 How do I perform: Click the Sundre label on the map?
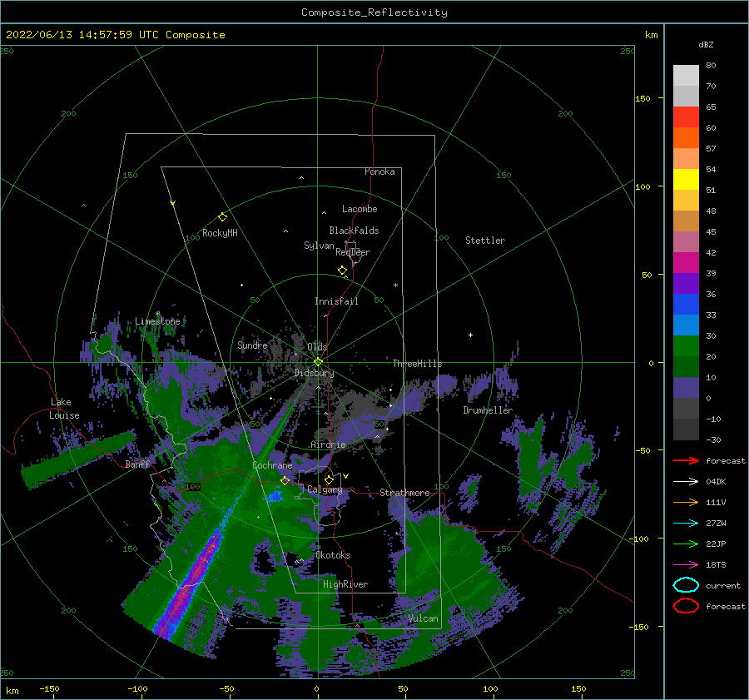(252, 345)
